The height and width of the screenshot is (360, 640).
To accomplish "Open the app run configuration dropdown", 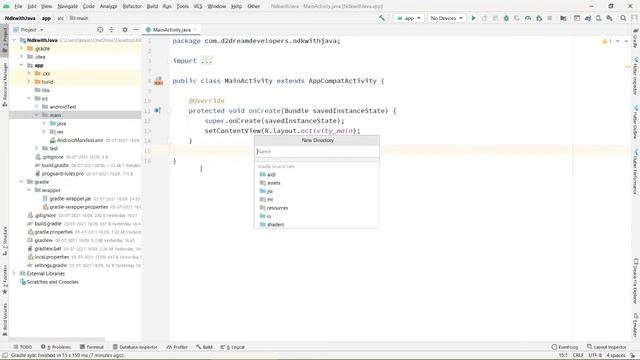I will tap(409, 18).
